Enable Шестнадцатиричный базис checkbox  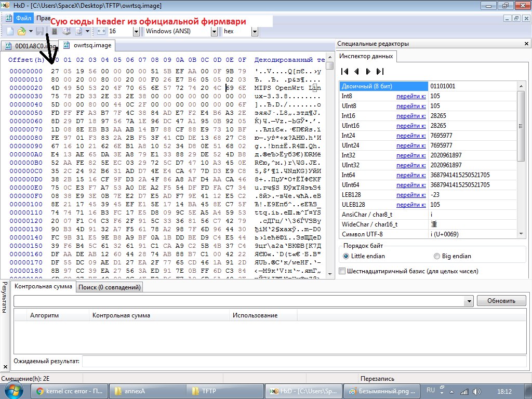click(x=342, y=271)
